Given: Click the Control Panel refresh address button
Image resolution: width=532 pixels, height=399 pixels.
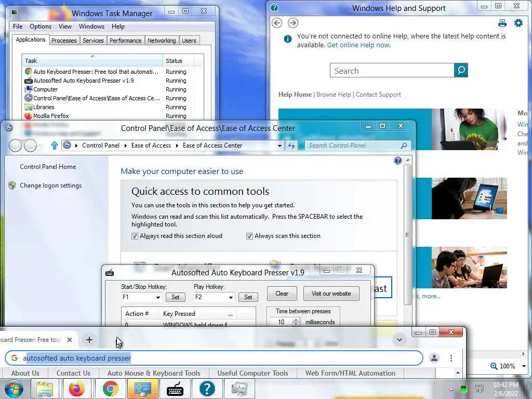Looking at the screenshot, I should tap(291, 145).
